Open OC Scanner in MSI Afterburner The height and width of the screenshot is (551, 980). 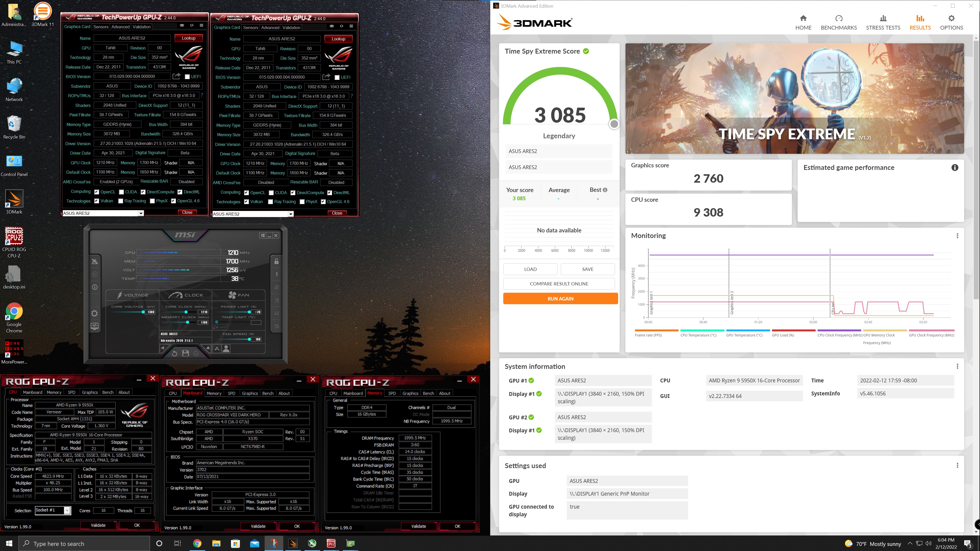[x=95, y=261]
